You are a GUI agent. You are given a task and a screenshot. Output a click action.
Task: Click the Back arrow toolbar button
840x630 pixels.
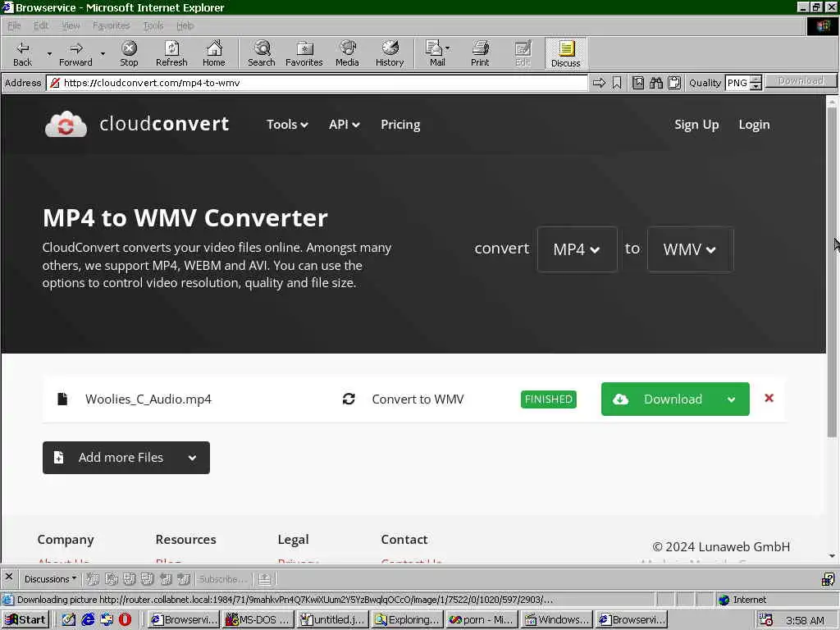(x=22, y=53)
